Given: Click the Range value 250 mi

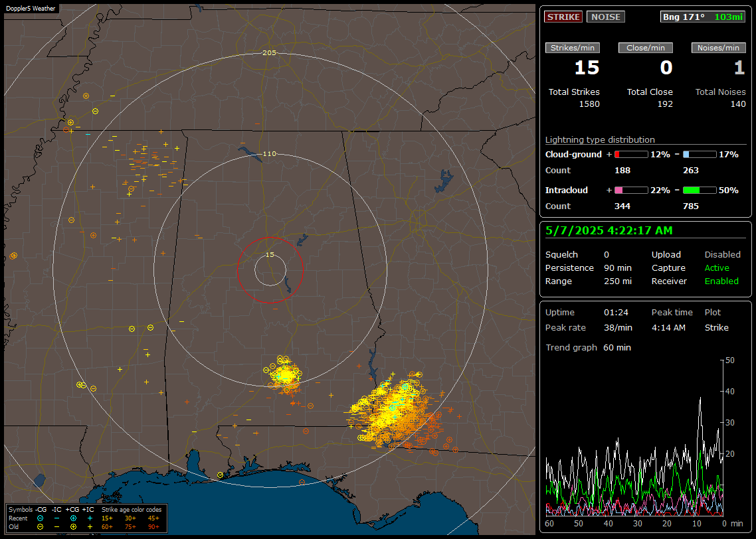Looking at the screenshot, I should [618, 281].
